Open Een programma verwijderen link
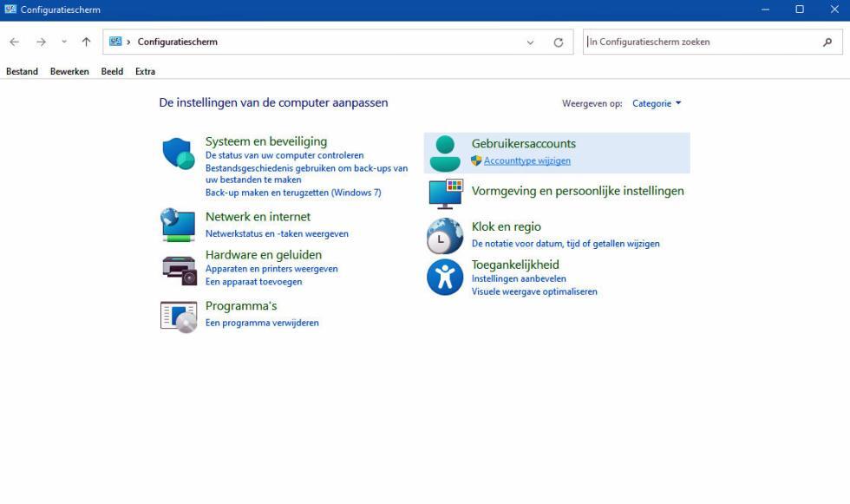The width and height of the screenshot is (850, 504). click(262, 323)
